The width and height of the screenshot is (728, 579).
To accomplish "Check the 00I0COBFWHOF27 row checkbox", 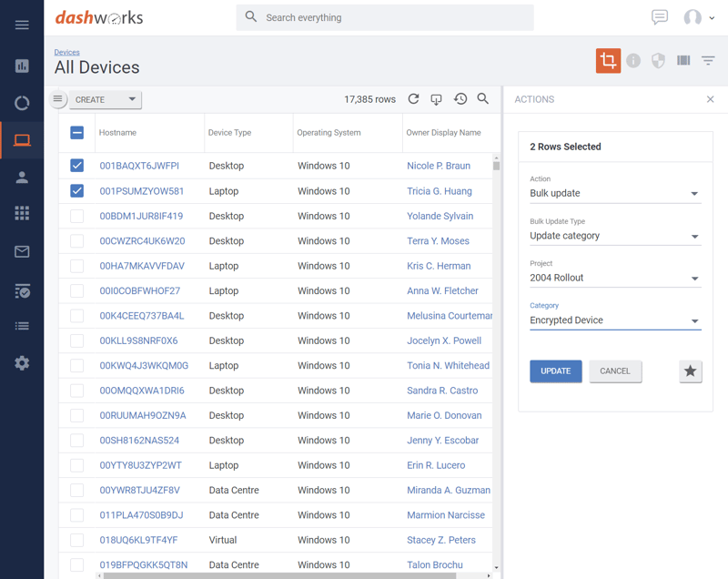I will click(x=77, y=290).
